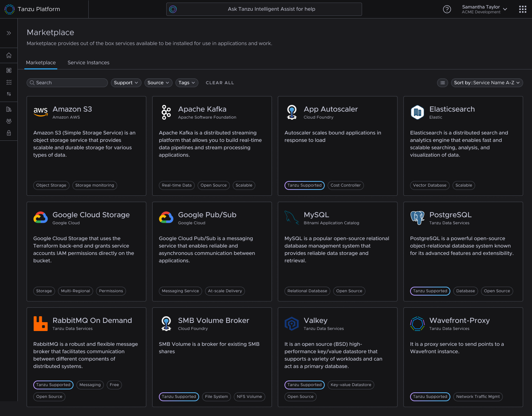Open the grid tiles sidebar icon below Home
The width and height of the screenshot is (532, 416).
[x=9, y=70]
